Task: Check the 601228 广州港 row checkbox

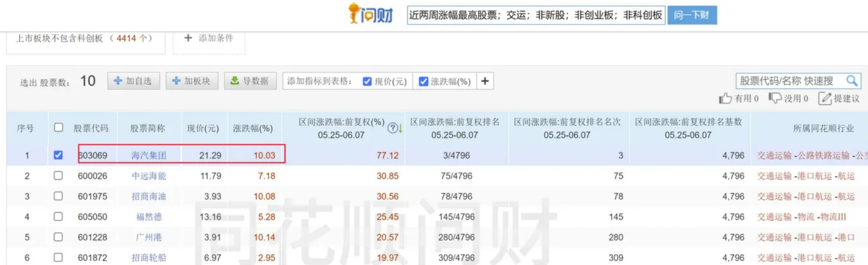Action: point(58,237)
